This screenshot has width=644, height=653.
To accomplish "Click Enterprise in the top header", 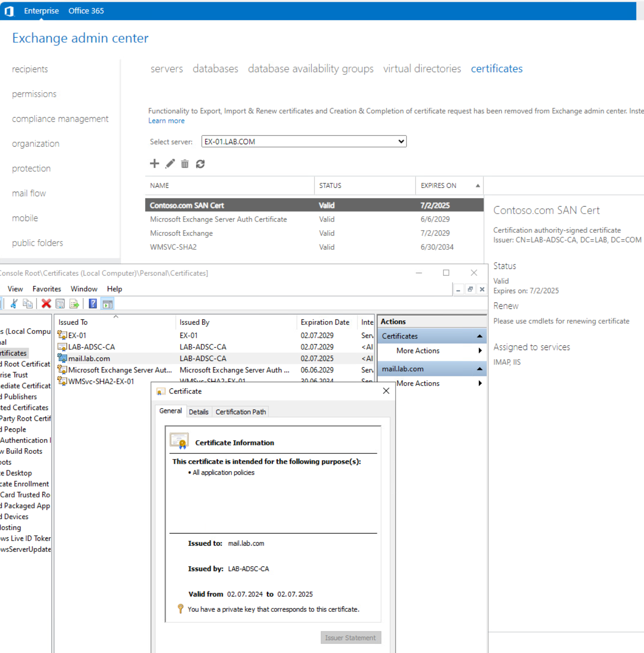I will tap(41, 11).
